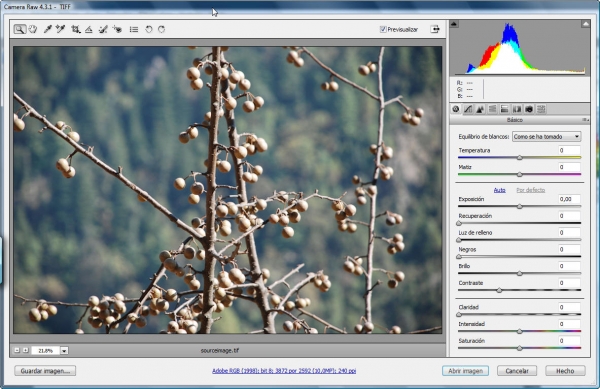Viewport: 600px width, 389px height.
Task: Open the Basic (Básico) panel tab
Action: (456, 109)
